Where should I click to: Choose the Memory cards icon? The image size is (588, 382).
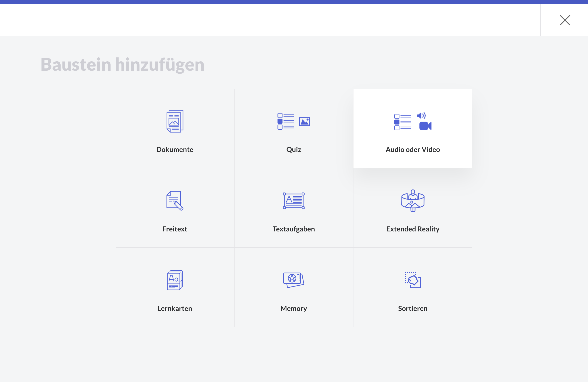pos(294,280)
